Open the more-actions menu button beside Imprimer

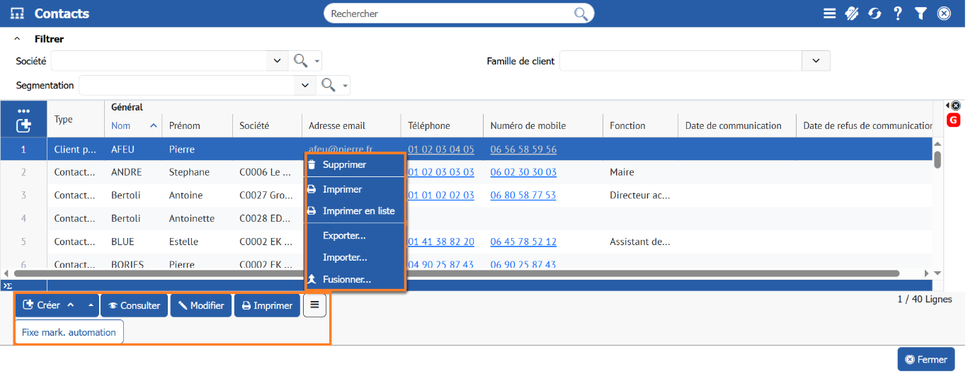coord(315,305)
